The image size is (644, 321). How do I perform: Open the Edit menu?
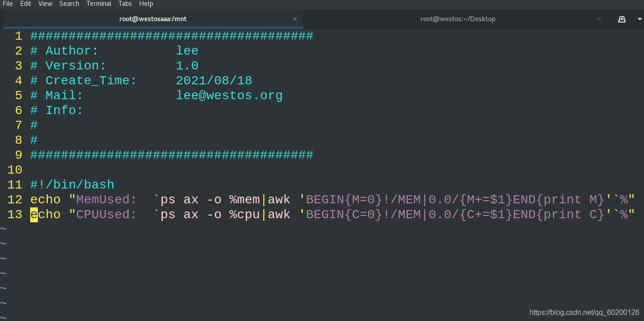[26, 4]
